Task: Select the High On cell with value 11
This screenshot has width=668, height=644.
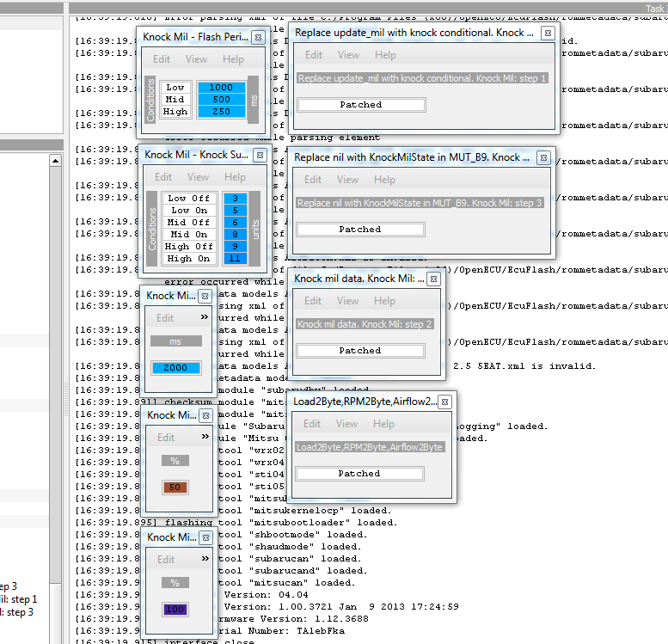Action: [x=234, y=258]
